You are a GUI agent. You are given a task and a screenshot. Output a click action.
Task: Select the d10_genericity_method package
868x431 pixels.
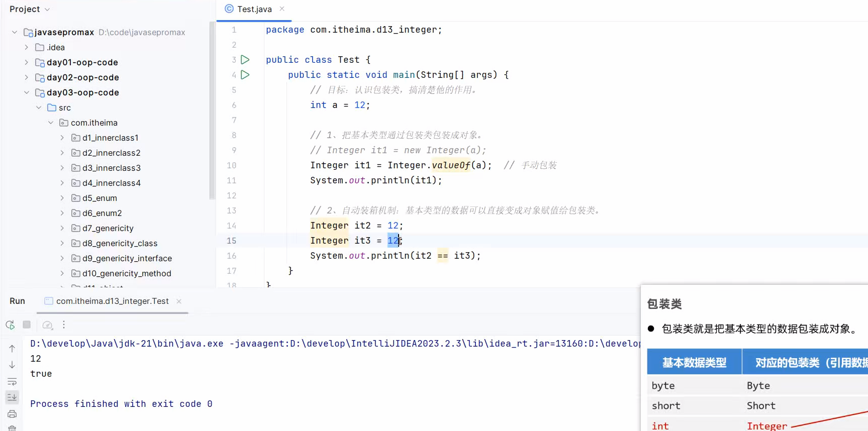click(127, 273)
